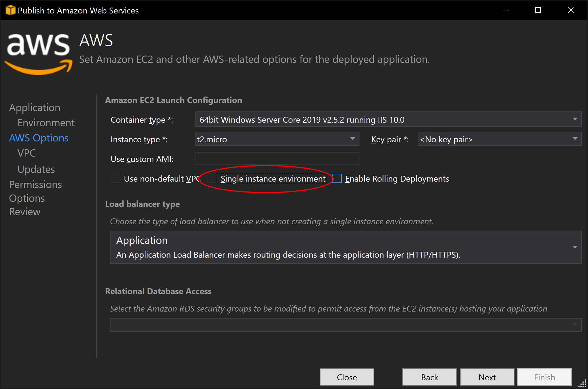Screen dimensions: 588x389
Task: Enable Single instance environment
Action: pos(212,179)
